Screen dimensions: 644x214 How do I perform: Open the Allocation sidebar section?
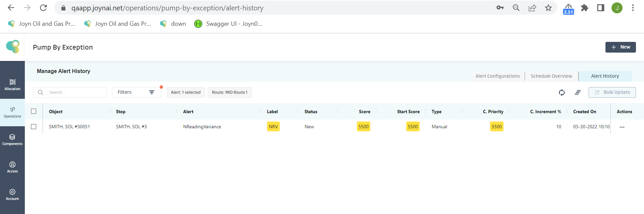12,84
